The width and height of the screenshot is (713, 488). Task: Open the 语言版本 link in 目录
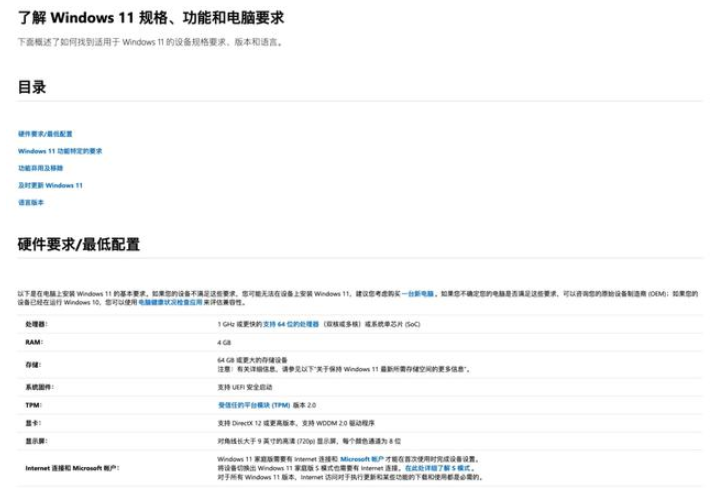click(31, 202)
